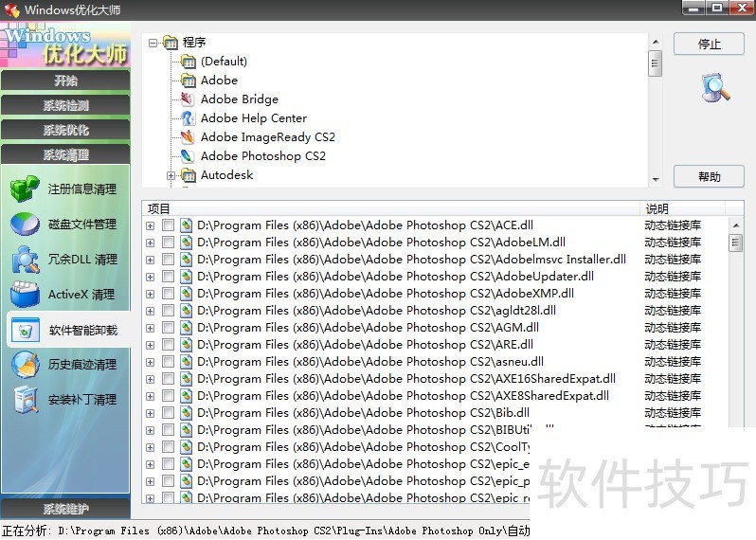Open 注册信息清理 registry cleanup icon
756x540 pixels.
tap(25, 189)
